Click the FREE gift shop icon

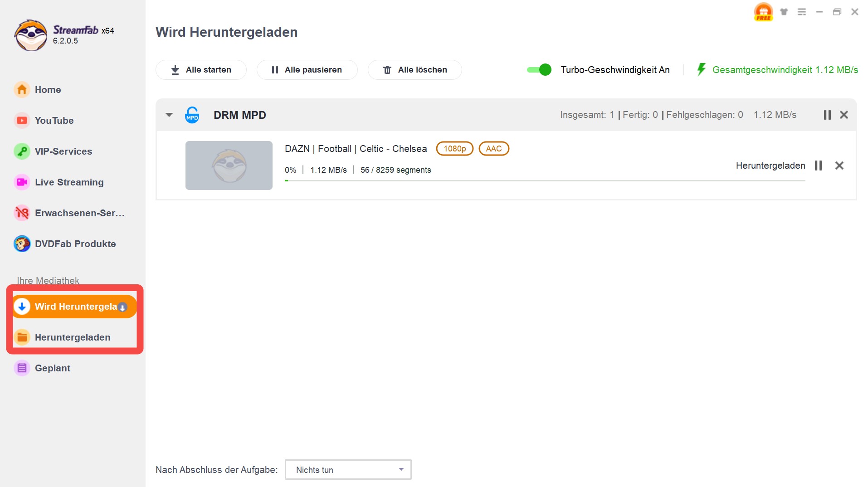764,12
